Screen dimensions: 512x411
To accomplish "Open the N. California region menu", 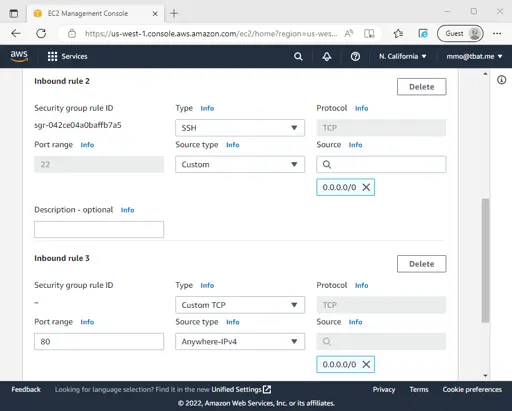I will (402, 56).
